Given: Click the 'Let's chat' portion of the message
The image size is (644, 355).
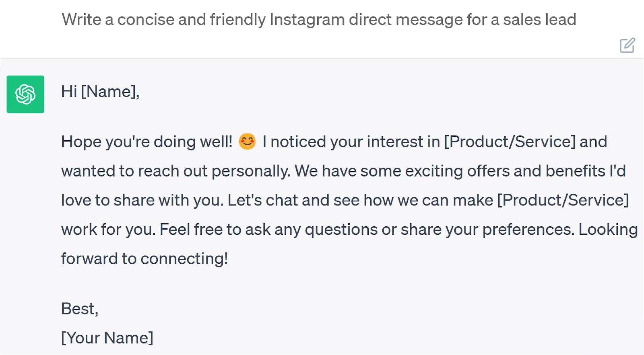Looking at the screenshot, I should tap(262, 200).
